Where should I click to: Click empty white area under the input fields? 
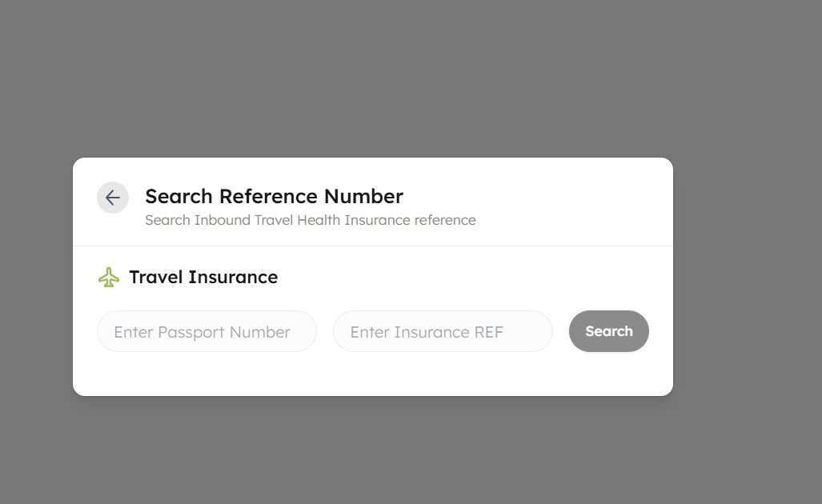[x=373, y=374]
